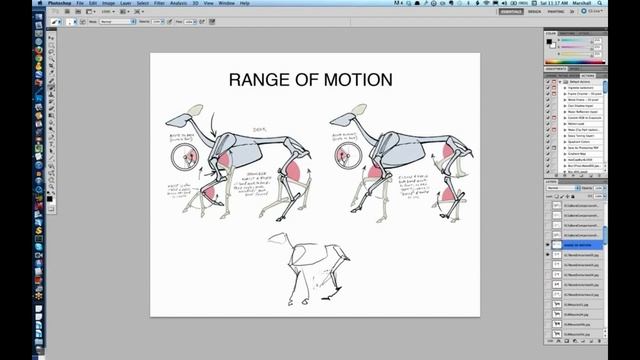Select the Move tool
Viewport: 640px width, 360px height.
(x=51, y=38)
